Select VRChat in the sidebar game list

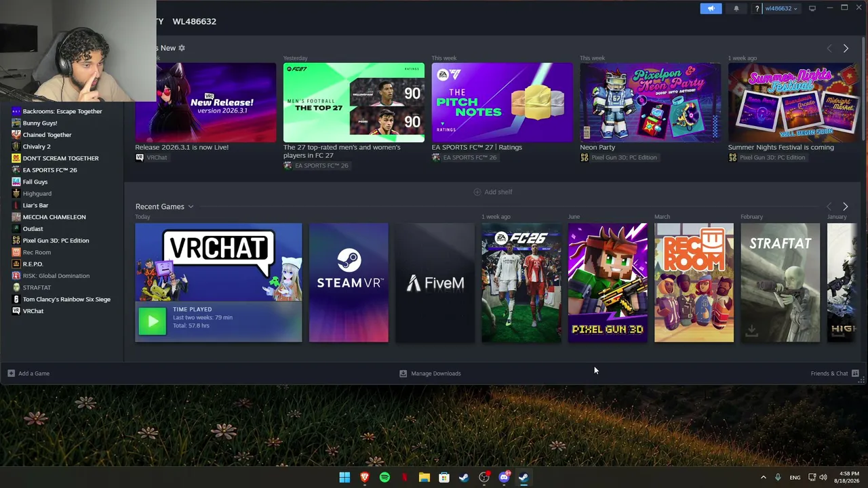(33, 311)
